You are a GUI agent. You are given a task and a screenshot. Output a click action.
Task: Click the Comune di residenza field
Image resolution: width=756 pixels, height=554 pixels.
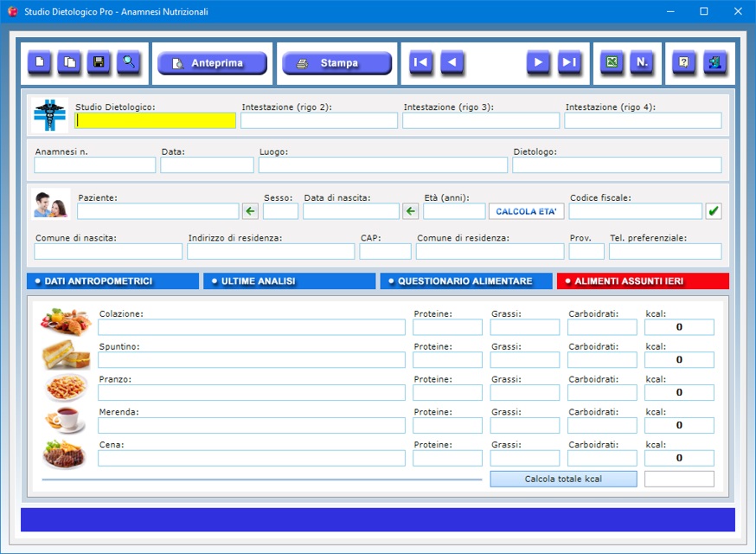pyautogui.click(x=490, y=251)
